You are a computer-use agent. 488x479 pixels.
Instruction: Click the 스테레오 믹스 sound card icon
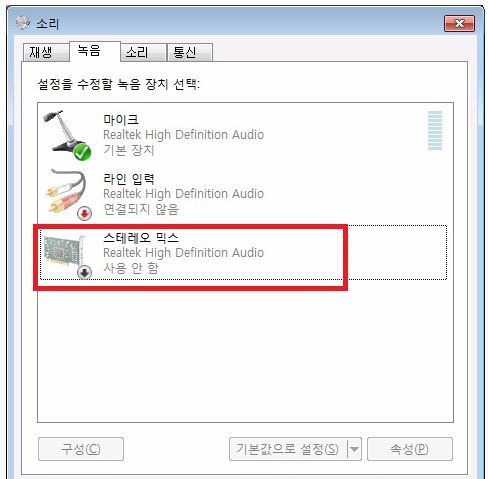click(65, 253)
